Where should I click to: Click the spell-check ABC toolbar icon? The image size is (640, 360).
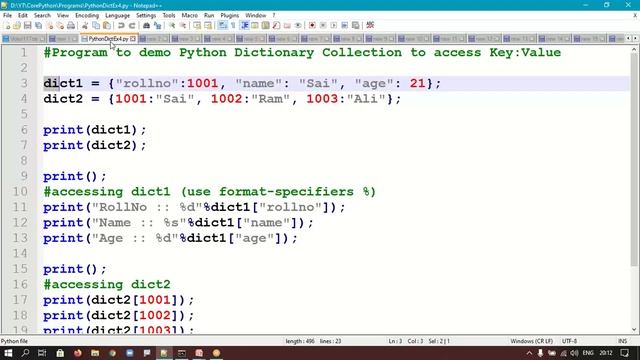click(370, 25)
